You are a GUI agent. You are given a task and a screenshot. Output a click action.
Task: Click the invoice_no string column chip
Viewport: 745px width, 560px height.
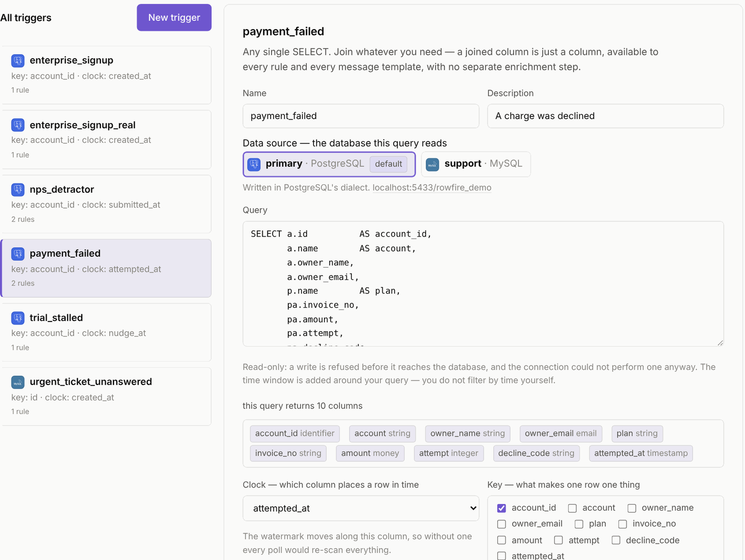tap(288, 453)
